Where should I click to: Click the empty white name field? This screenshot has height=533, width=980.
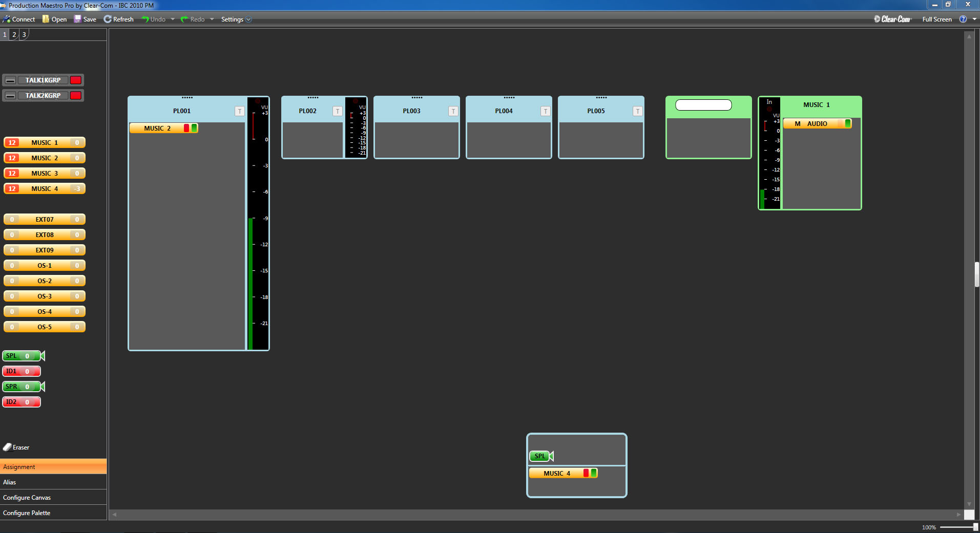[x=703, y=105]
